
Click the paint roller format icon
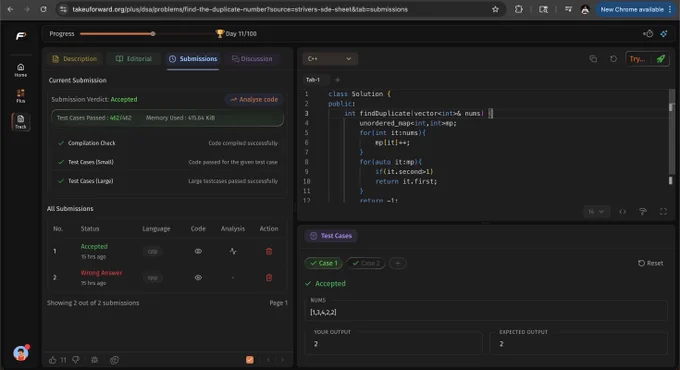point(643,212)
